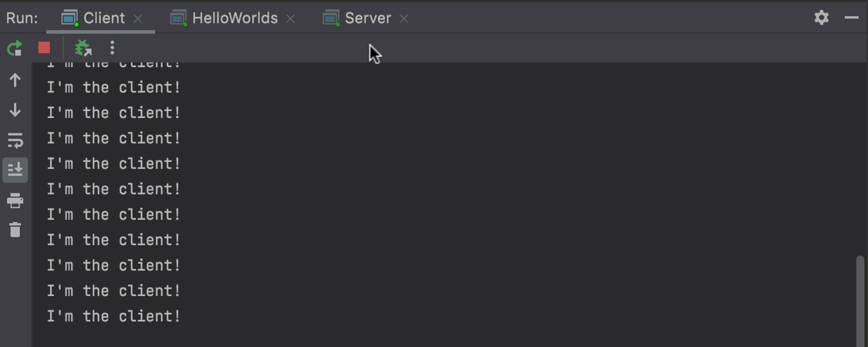This screenshot has height=347, width=868.
Task: Hide the Run tool window
Action: 852,18
